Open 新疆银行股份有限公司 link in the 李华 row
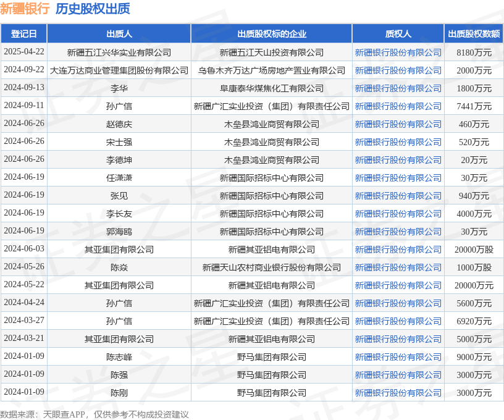The image size is (504, 420). tap(398, 88)
